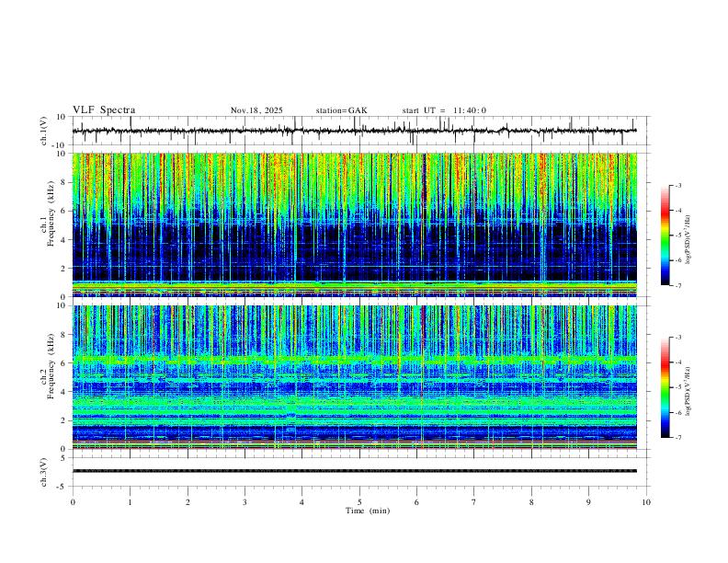The width and height of the screenshot is (728, 563).
Task: Click the "-3" label on upper color bar
Action: 678,185
